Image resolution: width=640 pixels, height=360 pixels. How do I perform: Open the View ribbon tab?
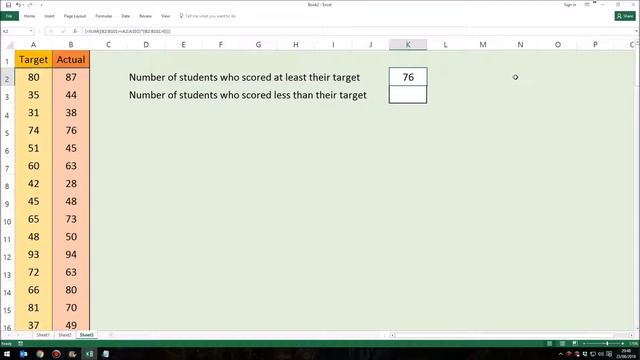(x=165, y=16)
